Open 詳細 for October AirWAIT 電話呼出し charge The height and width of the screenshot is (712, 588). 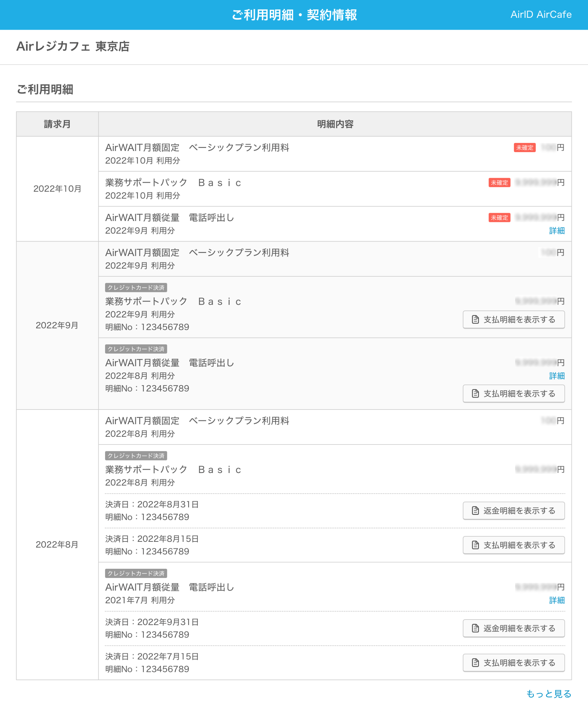557,230
